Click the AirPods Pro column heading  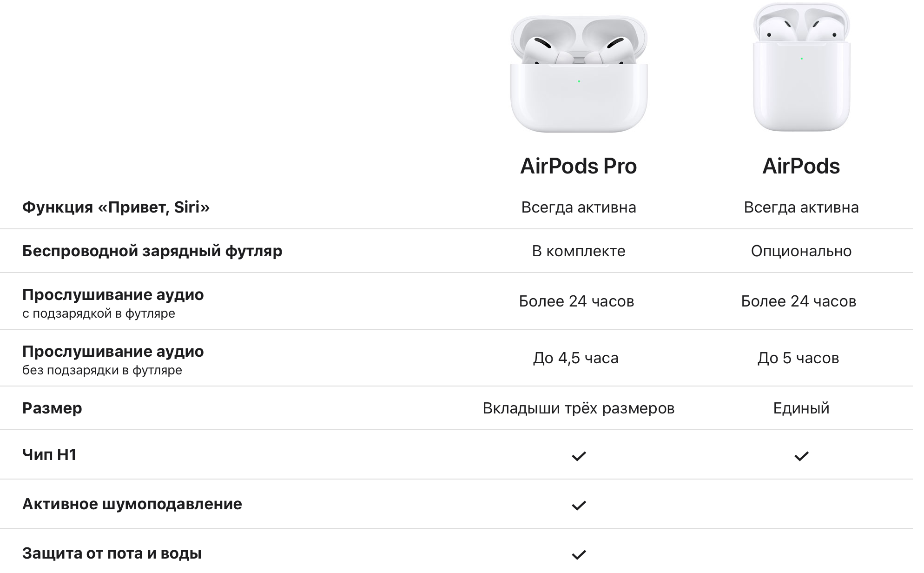579,166
